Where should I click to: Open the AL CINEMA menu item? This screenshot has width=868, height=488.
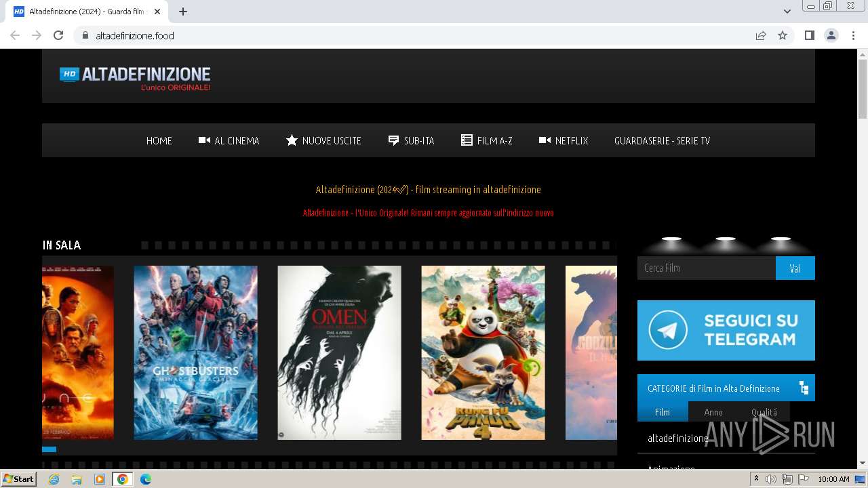tap(229, 141)
